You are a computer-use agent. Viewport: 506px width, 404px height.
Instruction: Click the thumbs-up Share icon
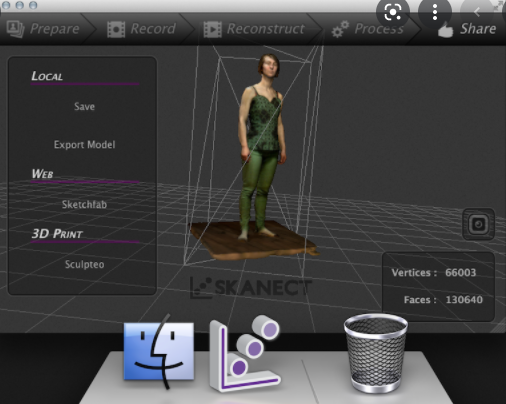point(445,29)
